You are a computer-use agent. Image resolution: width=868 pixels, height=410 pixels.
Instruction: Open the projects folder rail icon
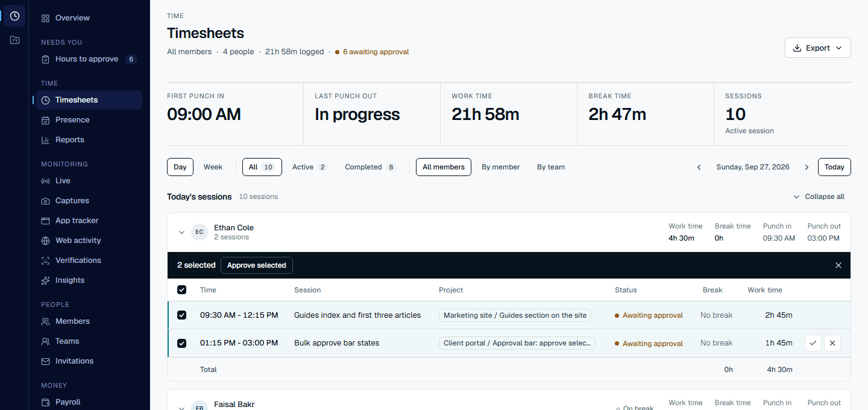click(x=14, y=40)
